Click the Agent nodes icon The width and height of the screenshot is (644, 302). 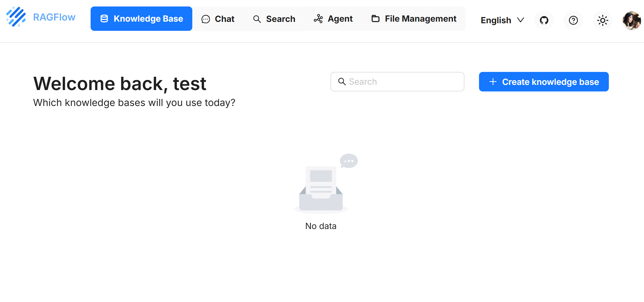318,19
